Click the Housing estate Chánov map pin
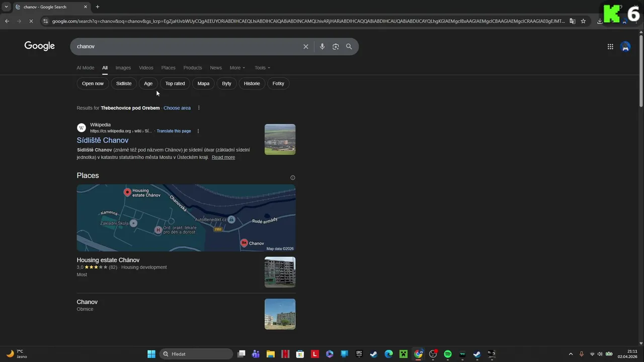 tap(127, 192)
